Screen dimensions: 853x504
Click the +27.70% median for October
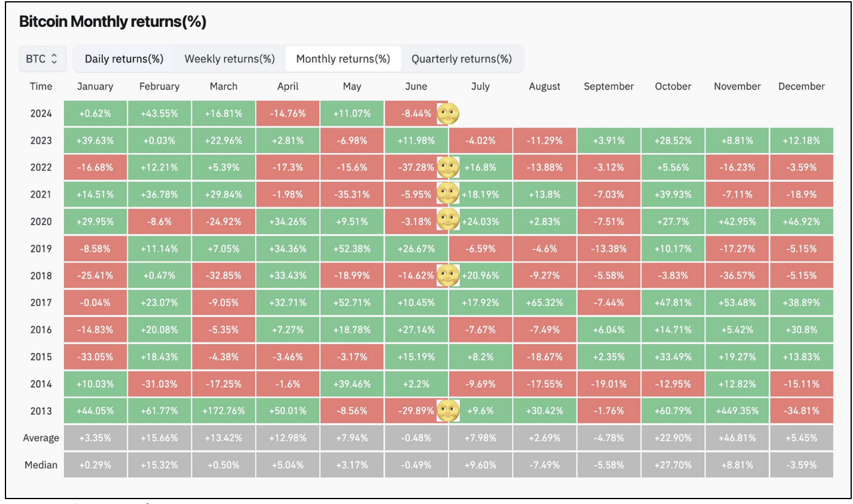pyautogui.click(x=673, y=465)
